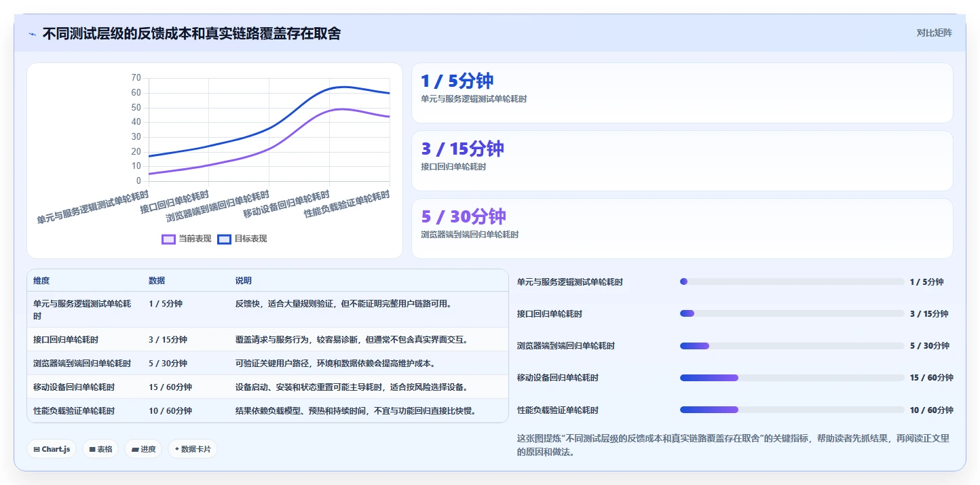Click the 5 / 30分钟 value next to its progress bar
This screenshot has height=485, width=980.
(x=930, y=346)
